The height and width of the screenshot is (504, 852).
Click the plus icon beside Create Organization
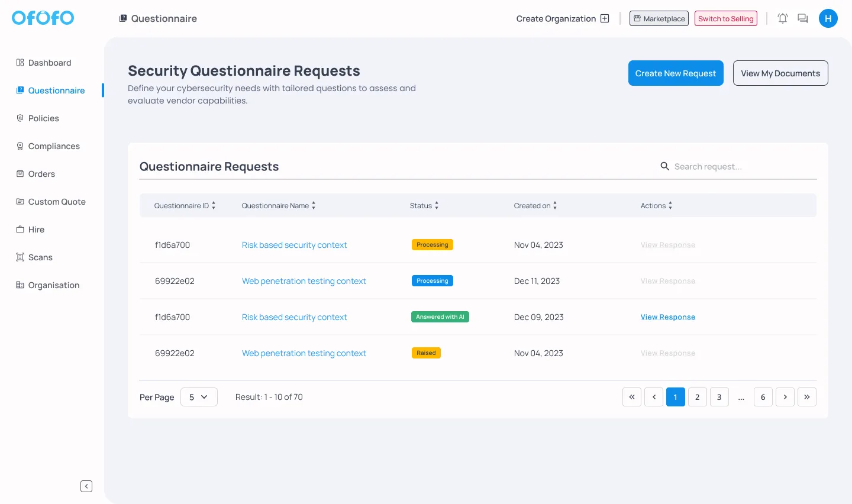605,18
